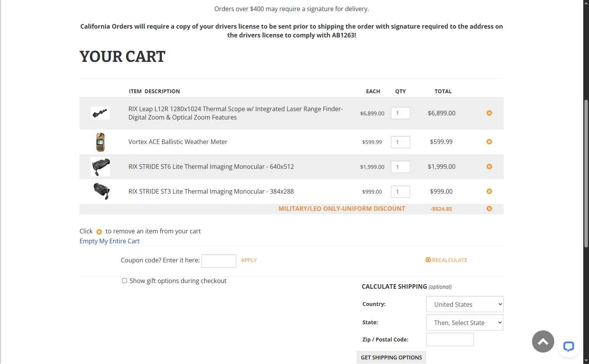Click the Zip / Postal Code field
The height and width of the screenshot is (364, 589).
tap(450, 340)
